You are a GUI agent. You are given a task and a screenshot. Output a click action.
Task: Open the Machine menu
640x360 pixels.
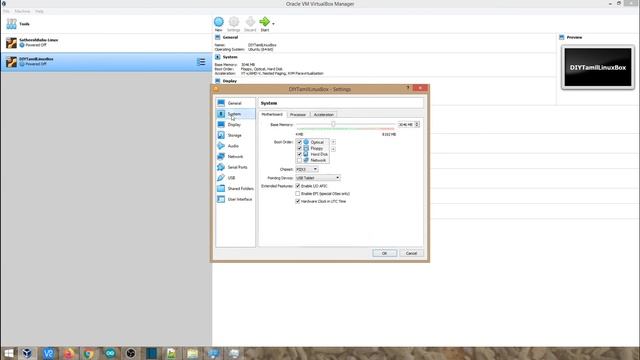22,11
